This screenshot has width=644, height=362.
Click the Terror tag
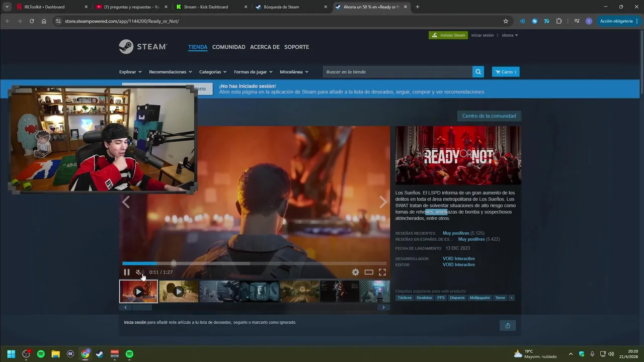coord(500,298)
